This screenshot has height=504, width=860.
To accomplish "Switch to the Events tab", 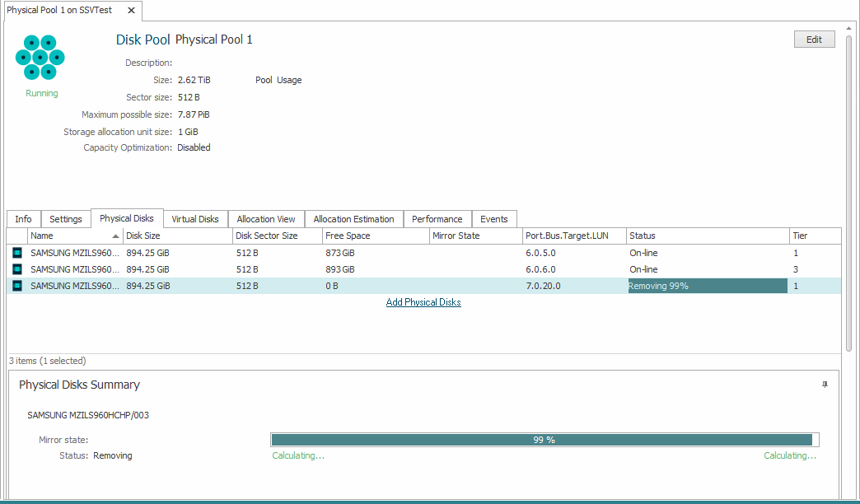I will (494, 219).
